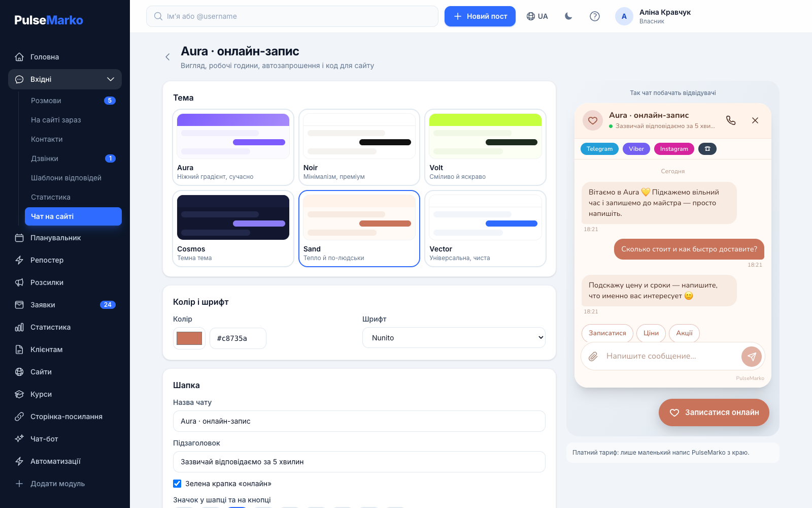Click the hex color field #c8735a

coord(238,338)
